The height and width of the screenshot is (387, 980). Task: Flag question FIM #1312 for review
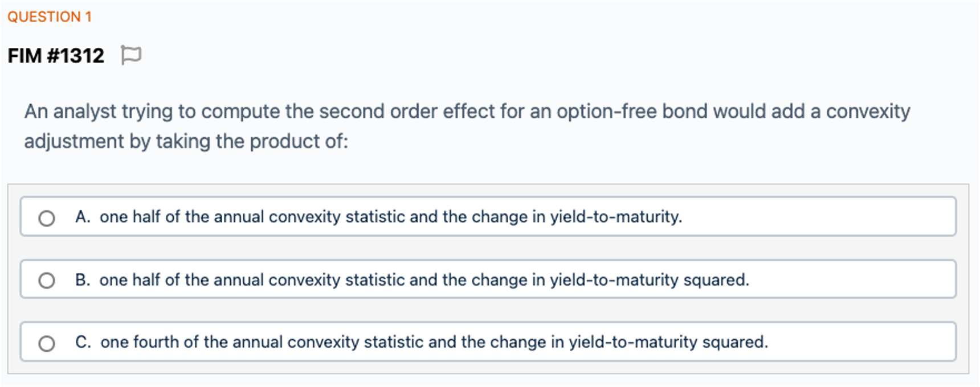click(131, 55)
